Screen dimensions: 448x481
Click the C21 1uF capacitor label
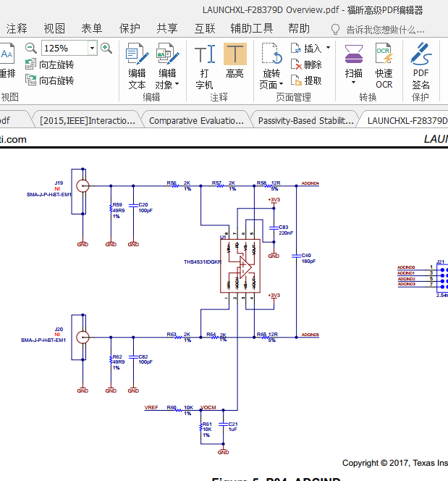click(x=233, y=427)
